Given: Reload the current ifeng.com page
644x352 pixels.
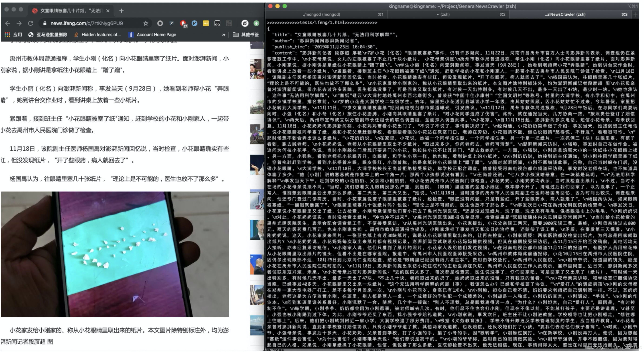Looking at the screenshot, I should pos(30,23).
